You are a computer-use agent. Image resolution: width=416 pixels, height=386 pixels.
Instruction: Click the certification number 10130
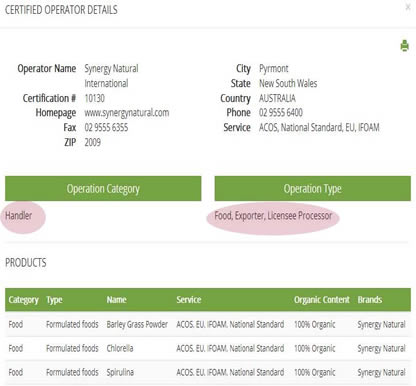[x=94, y=98]
